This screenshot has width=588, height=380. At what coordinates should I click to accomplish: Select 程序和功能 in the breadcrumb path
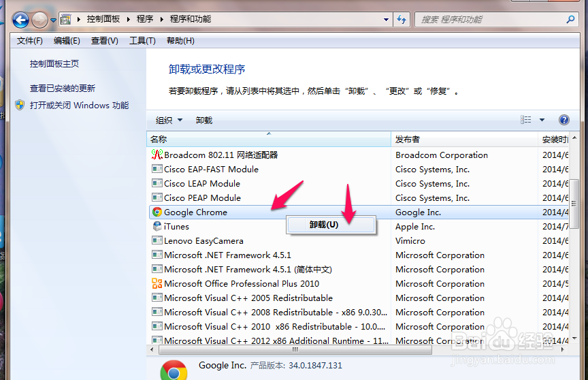point(191,19)
